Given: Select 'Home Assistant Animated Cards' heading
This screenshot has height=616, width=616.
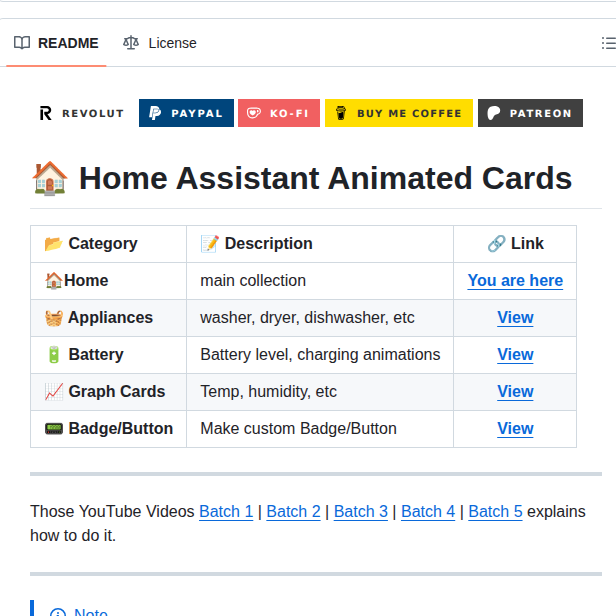Looking at the screenshot, I should tap(326, 178).
